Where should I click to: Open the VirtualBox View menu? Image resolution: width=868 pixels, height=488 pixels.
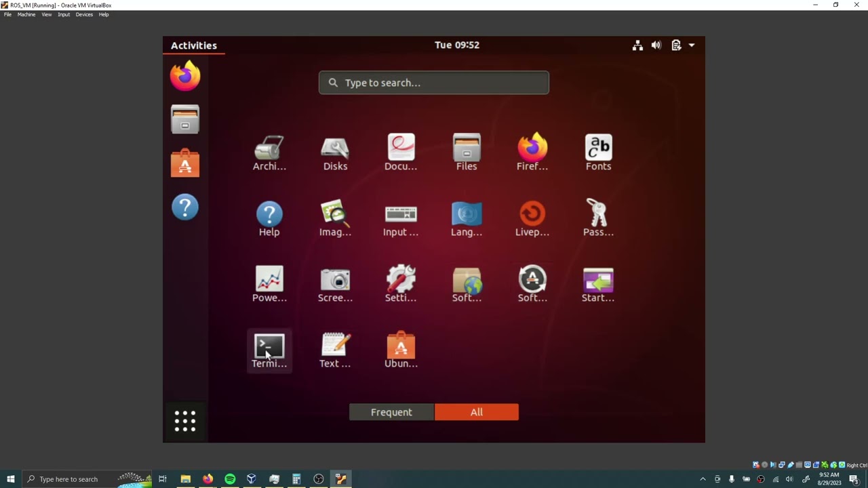47,14
